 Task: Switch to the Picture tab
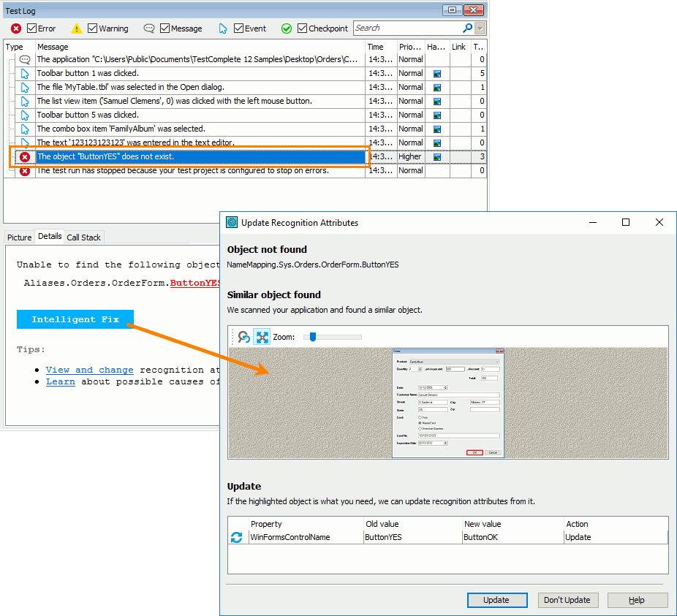click(18, 237)
